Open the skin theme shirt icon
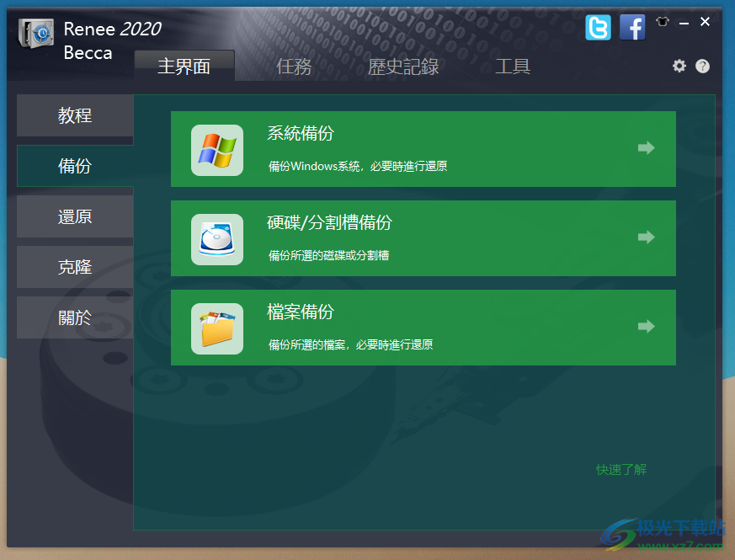The image size is (735, 560). pyautogui.click(x=662, y=22)
